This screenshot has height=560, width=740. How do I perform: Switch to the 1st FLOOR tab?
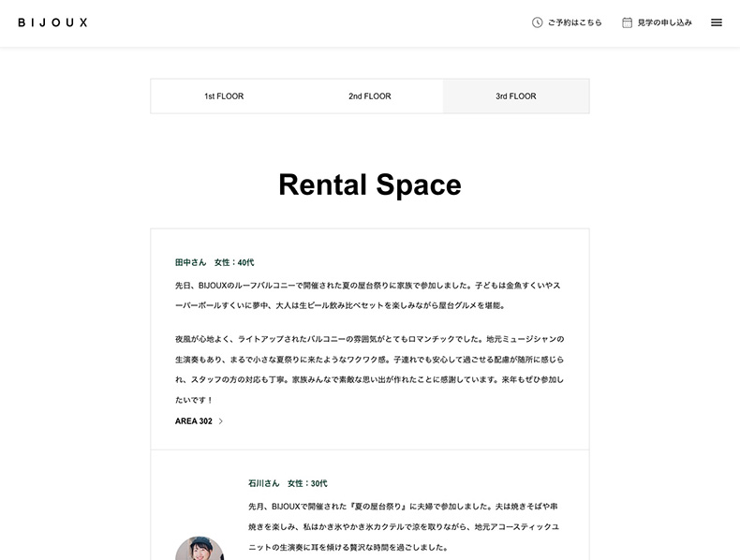(x=224, y=96)
